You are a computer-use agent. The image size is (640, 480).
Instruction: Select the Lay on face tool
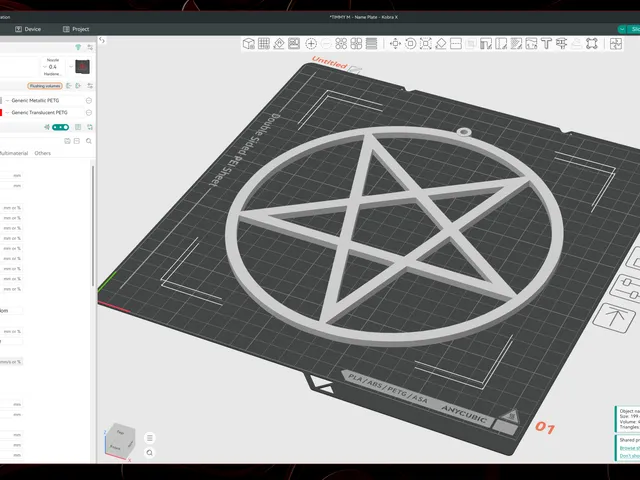pos(440,44)
